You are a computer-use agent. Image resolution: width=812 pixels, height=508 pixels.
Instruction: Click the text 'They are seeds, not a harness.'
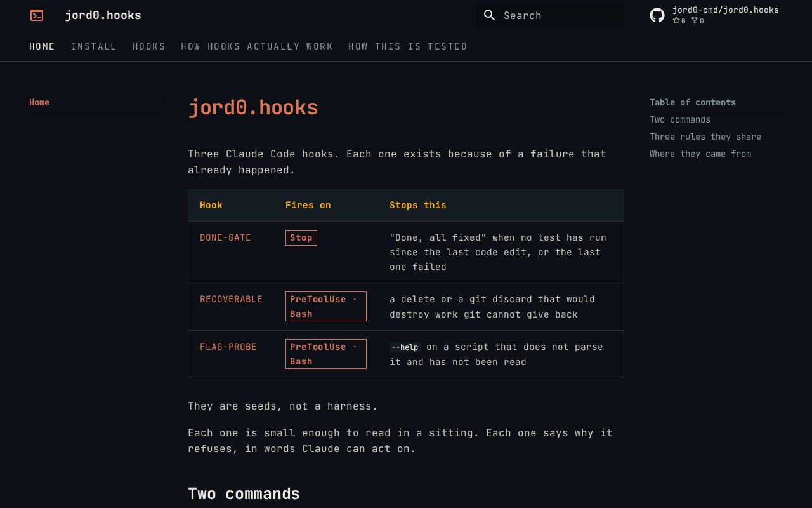point(283,406)
